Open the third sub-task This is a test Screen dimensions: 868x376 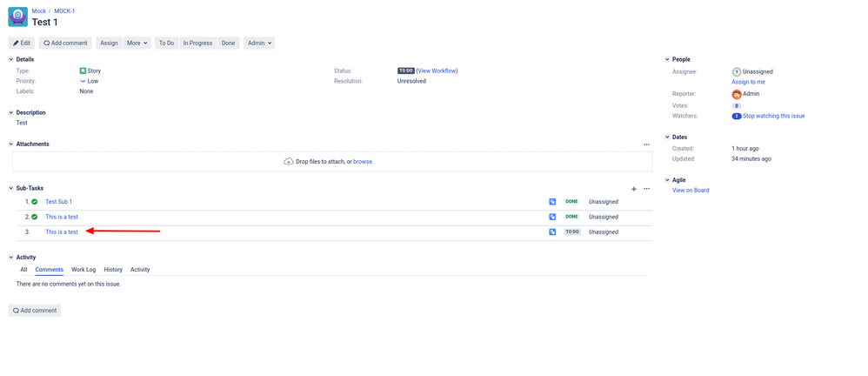pyautogui.click(x=62, y=232)
